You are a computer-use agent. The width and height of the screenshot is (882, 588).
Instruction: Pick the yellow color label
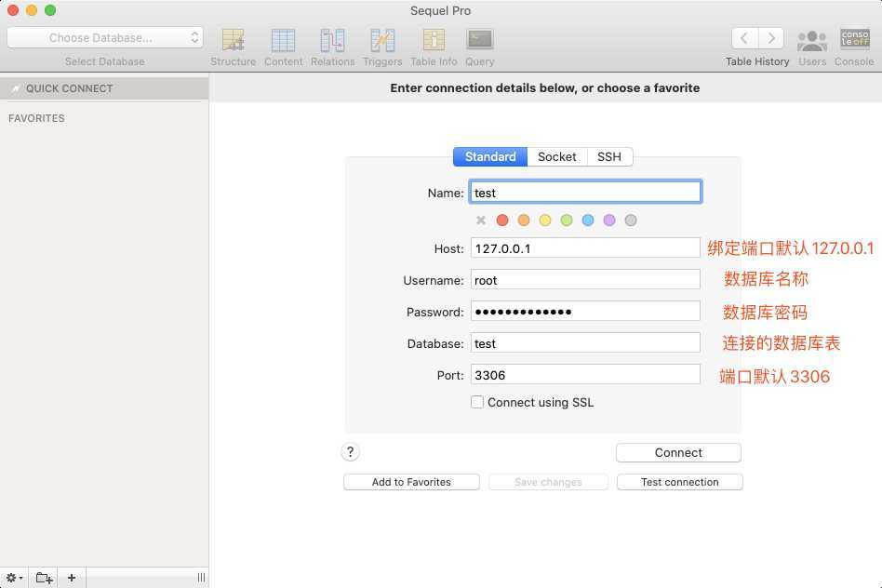545,220
